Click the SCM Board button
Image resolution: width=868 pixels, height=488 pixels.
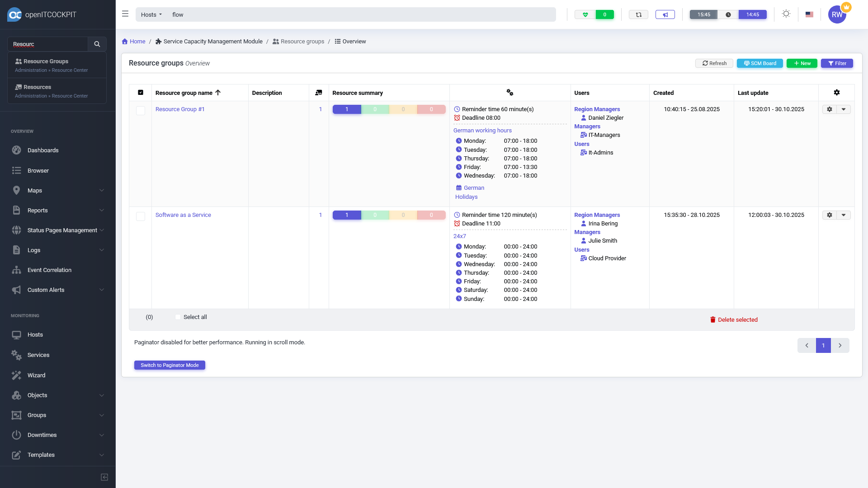coord(759,63)
